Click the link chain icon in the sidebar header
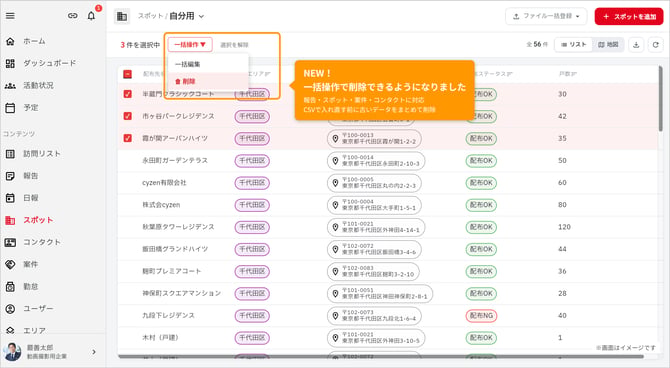 coord(73,16)
